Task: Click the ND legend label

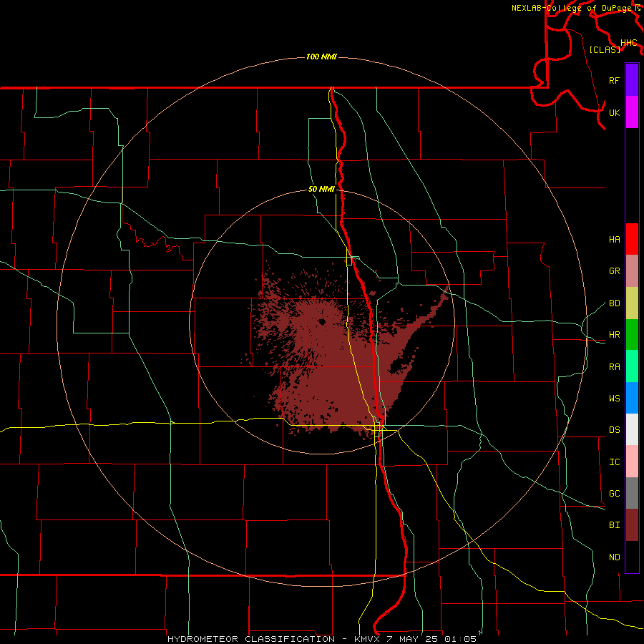Action: [x=614, y=557]
